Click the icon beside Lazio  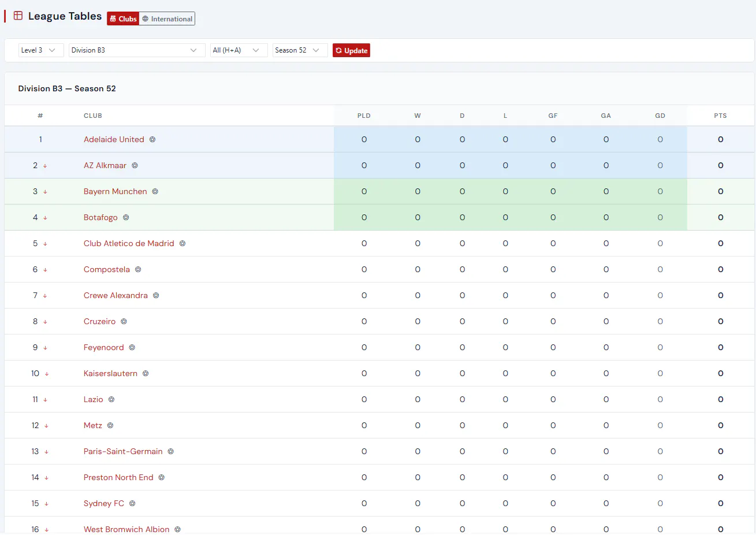tap(111, 399)
